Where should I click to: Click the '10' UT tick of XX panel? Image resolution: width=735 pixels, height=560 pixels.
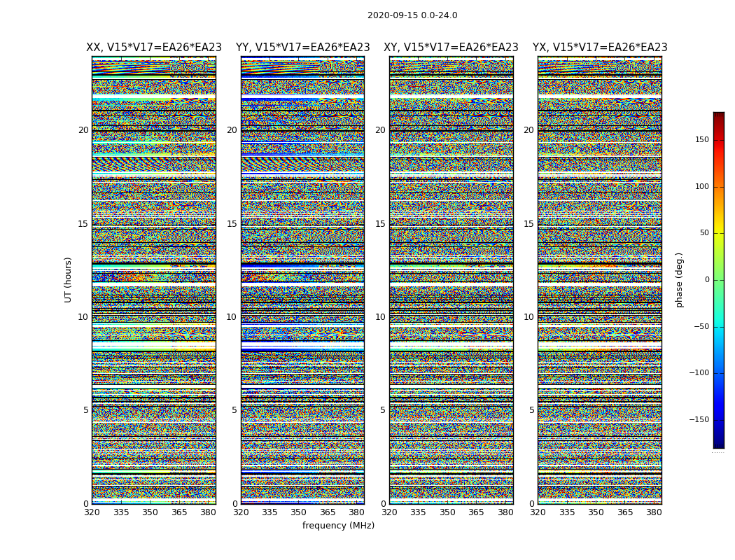click(x=83, y=317)
